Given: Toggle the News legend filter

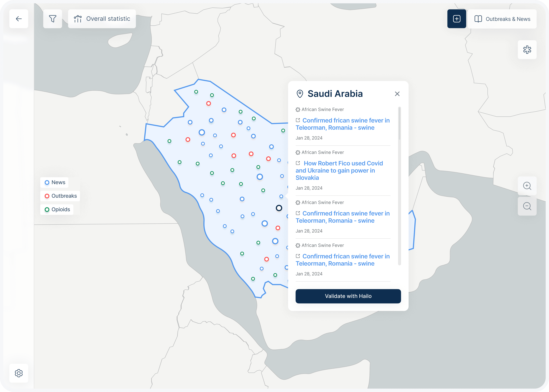Looking at the screenshot, I should tap(55, 182).
